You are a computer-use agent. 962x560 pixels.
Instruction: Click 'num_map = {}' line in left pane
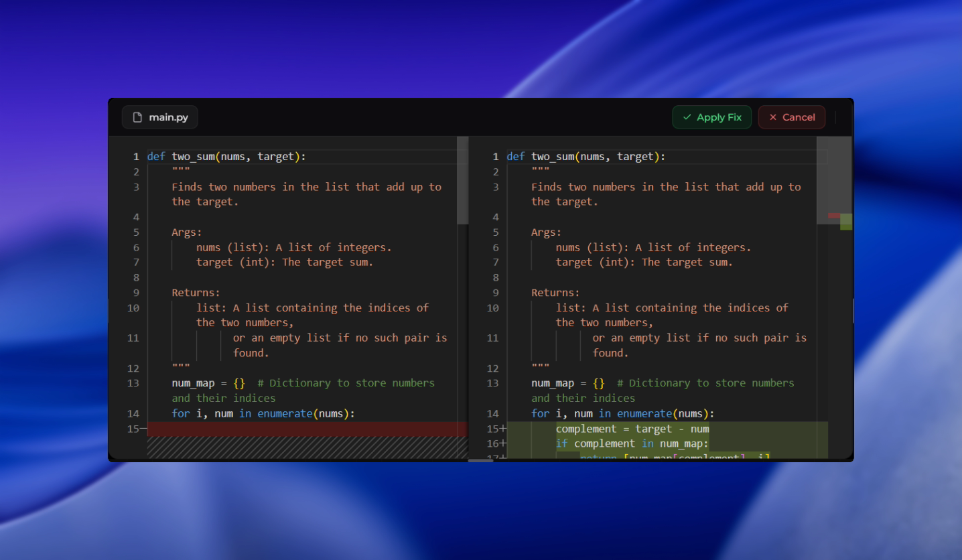click(x=208, y=383)
